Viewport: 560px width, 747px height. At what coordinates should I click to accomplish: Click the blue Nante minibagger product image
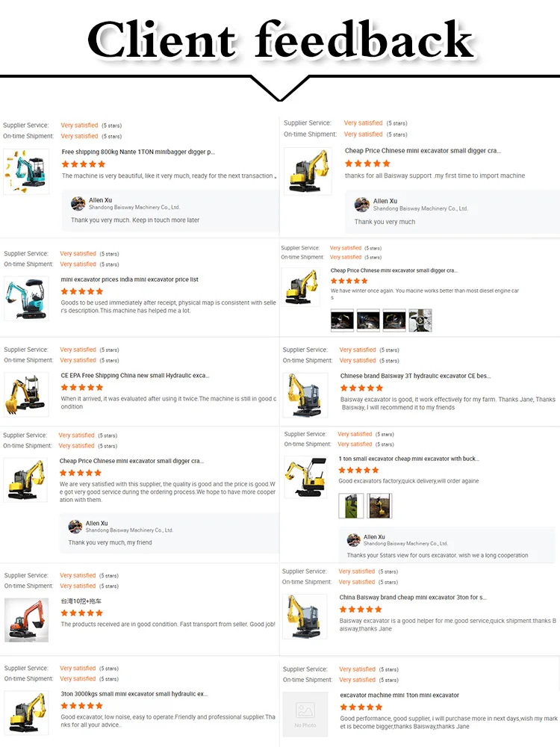26,172
